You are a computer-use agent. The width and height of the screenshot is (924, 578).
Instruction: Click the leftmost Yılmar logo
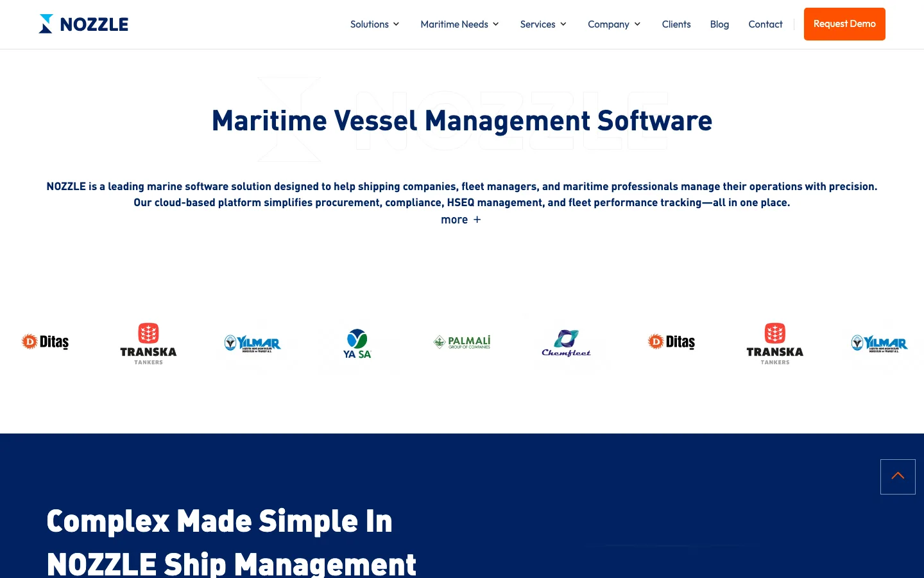(253, 344)
